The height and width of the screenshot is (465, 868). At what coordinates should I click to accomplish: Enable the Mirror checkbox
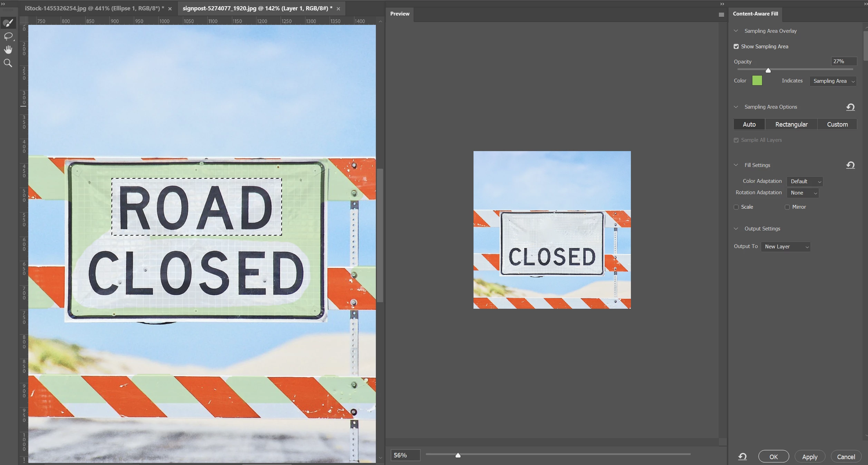click(787, 207)
